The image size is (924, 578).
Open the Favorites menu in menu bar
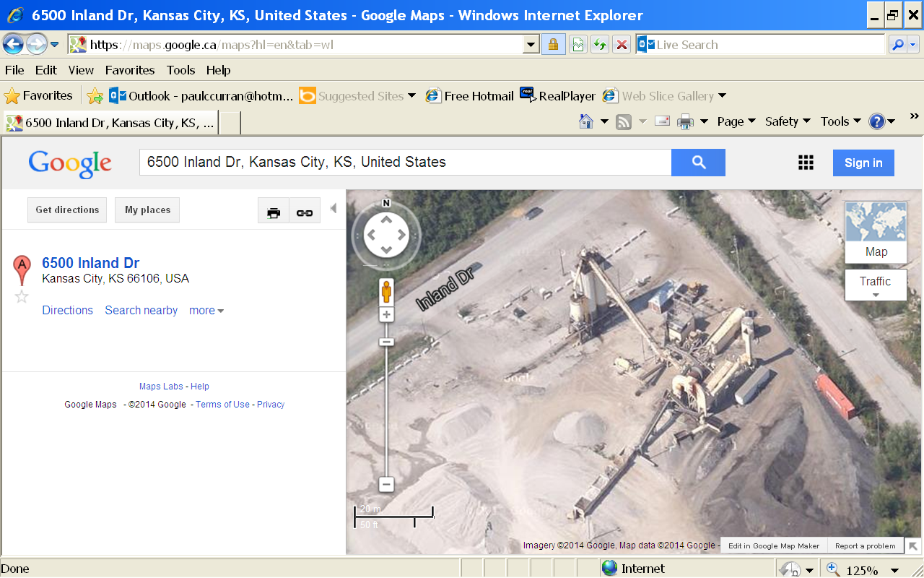point(130,70)
